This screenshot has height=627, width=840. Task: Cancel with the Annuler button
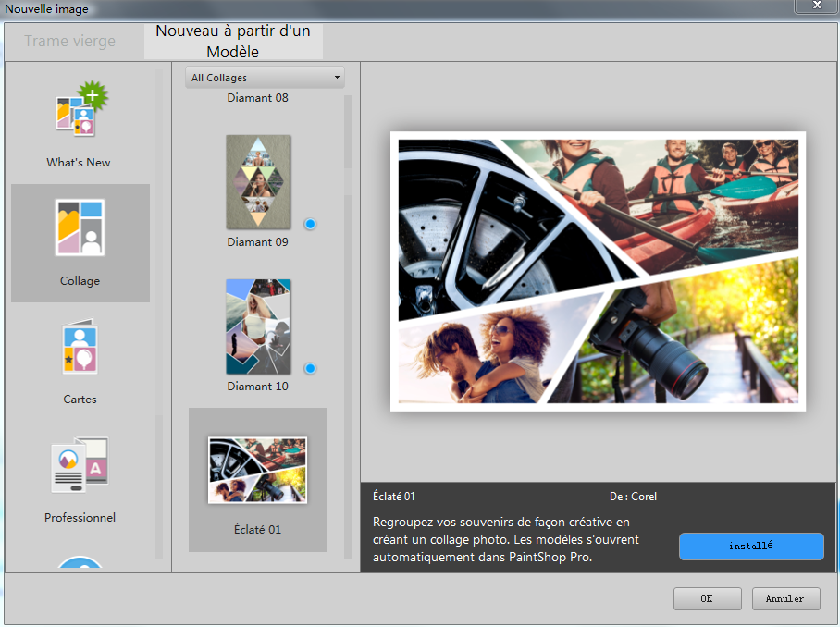tap(785, 598)
